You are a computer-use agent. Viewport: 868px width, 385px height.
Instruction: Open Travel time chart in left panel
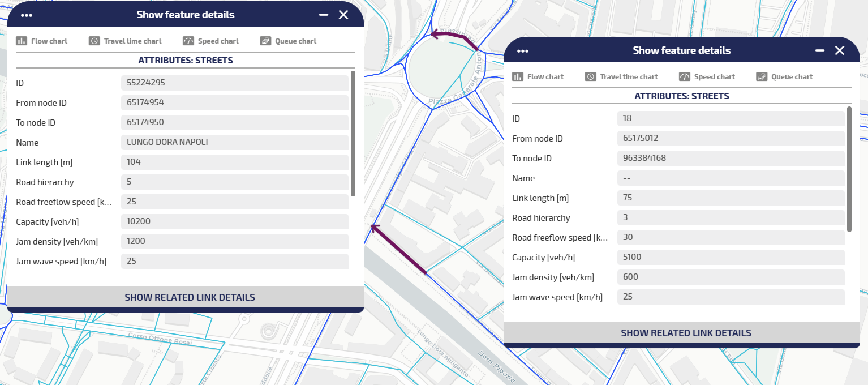click(x=126, y=41)
